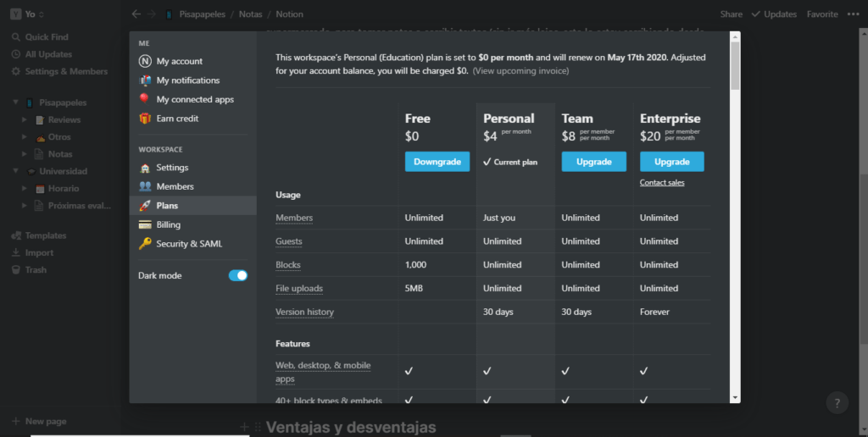Go back with the left arrow
Image resolution: width=868 pixels, height=437 pixels.
136,14
